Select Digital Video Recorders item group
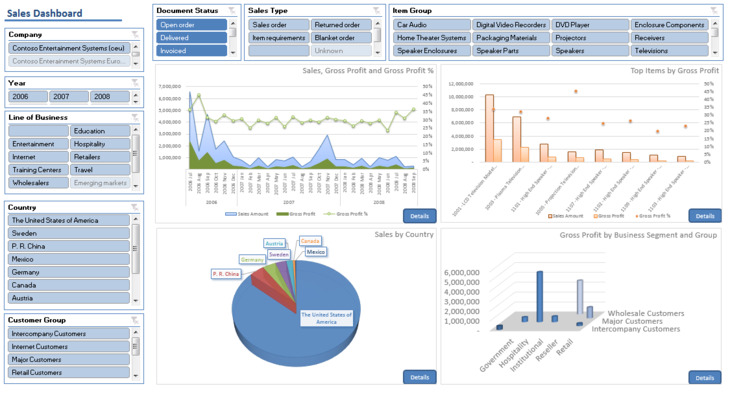Image resolution: width=730 pixels, height=393 pixels. [511, 25]
